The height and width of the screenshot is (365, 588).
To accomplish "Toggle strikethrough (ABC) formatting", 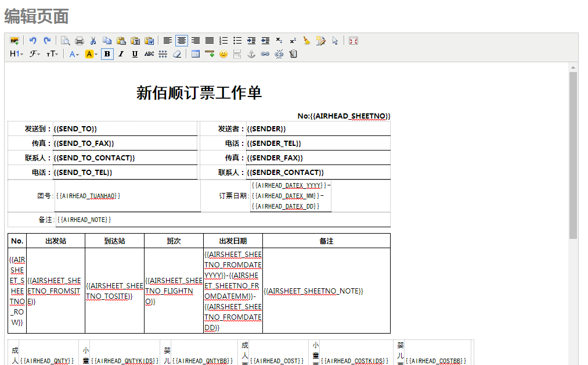I will [149, 54].
